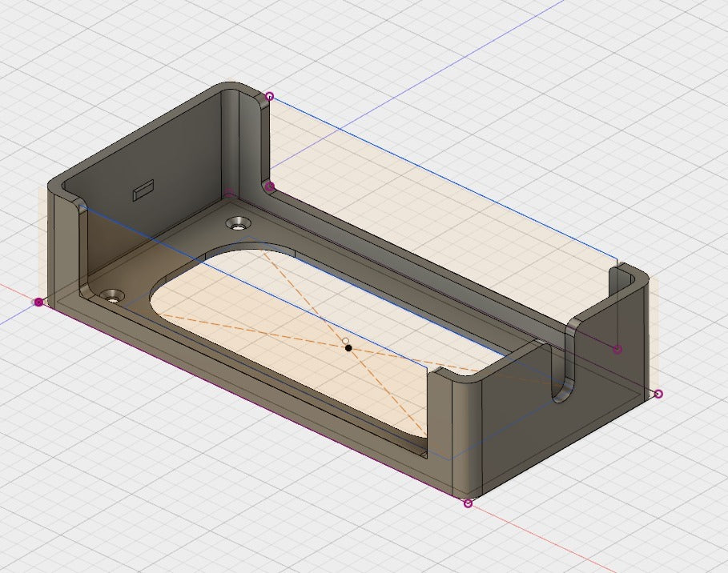Select the black sketch center point
Screen dimensions: 728x573
(x=348, y=348)
